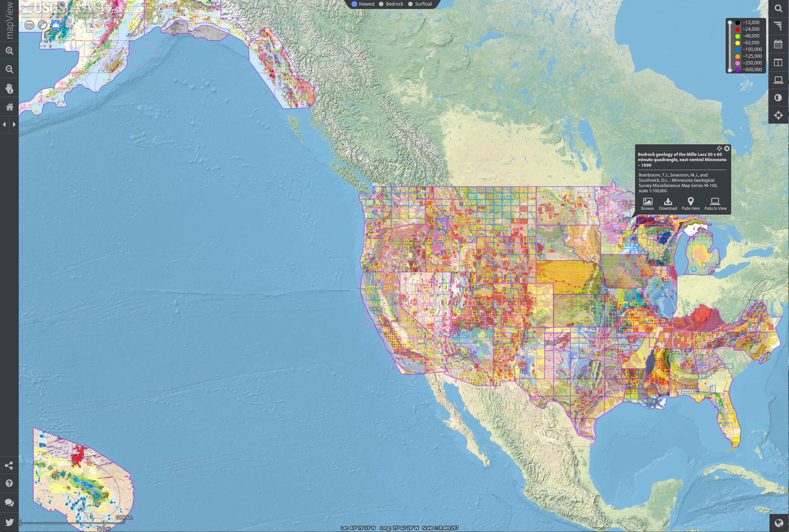Open the map opacity contrast icon

pos(779,98)
